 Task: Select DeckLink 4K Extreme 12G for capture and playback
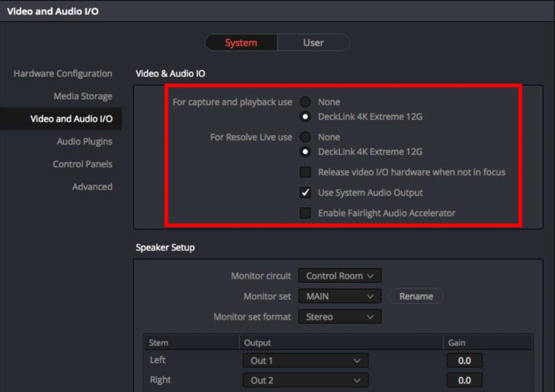click(305, 116)
